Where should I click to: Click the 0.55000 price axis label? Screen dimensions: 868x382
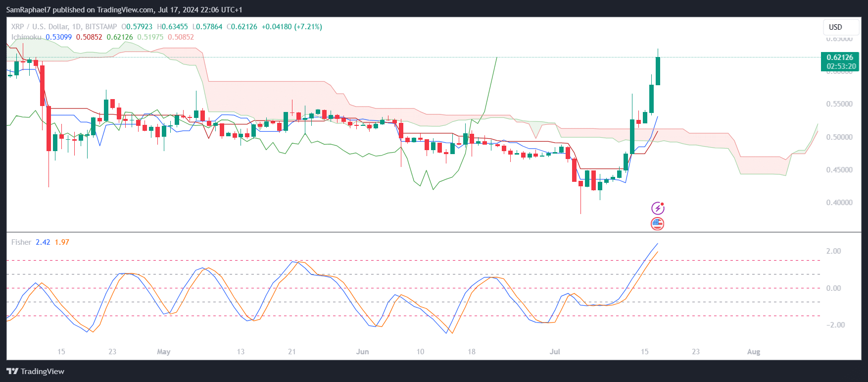click(839, 104)
